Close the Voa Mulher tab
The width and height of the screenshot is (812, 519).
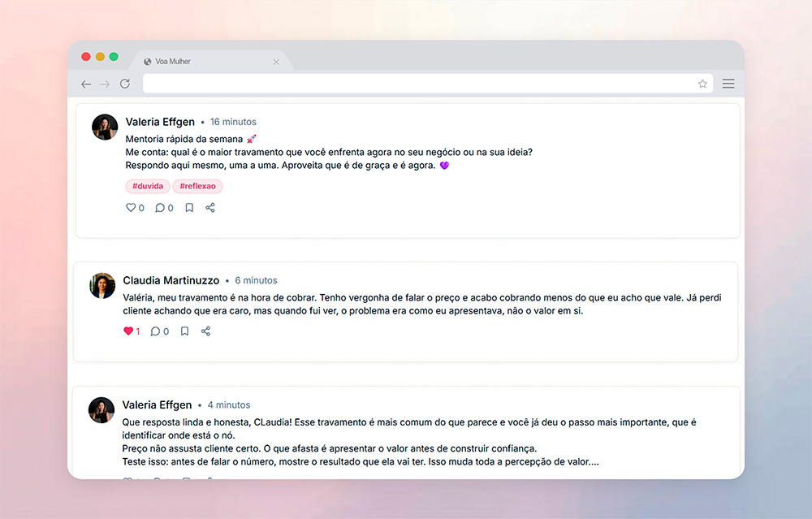click(276, 62)
